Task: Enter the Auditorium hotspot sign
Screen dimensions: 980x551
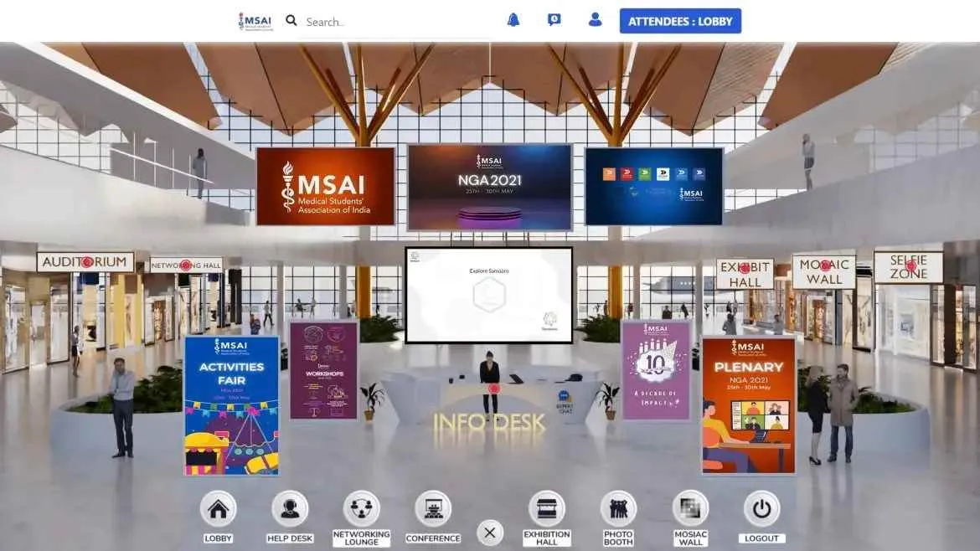Action: pos(85,262)
